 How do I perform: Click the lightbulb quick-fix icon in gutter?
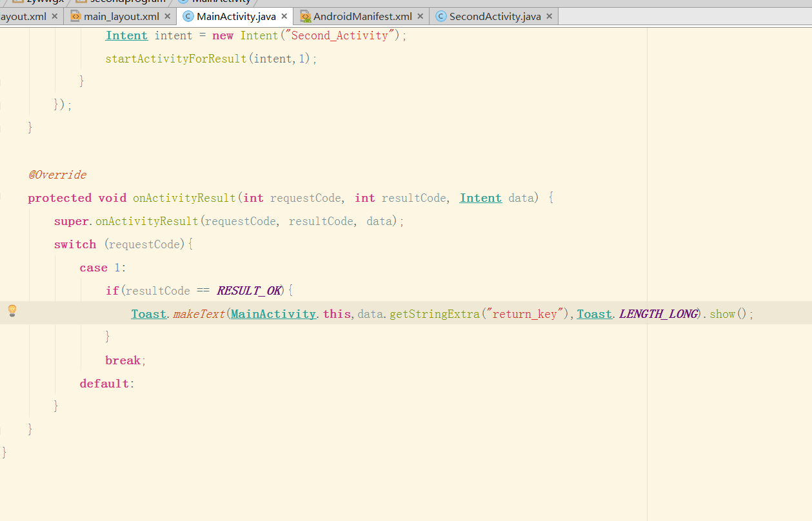(12, 311)
